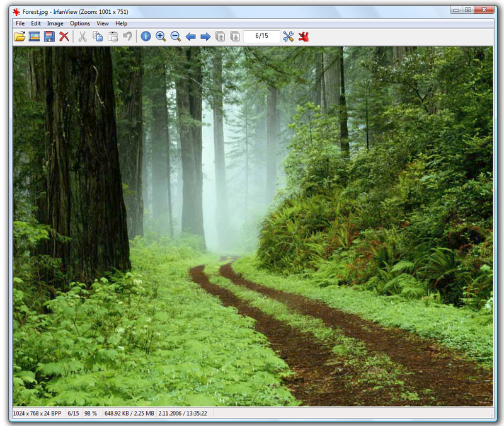Click the 2.11.2006 / 13:35:22 date status entry
Viewport: 504px width, 426px height.
pyautogui.click(x=183, y=413)
